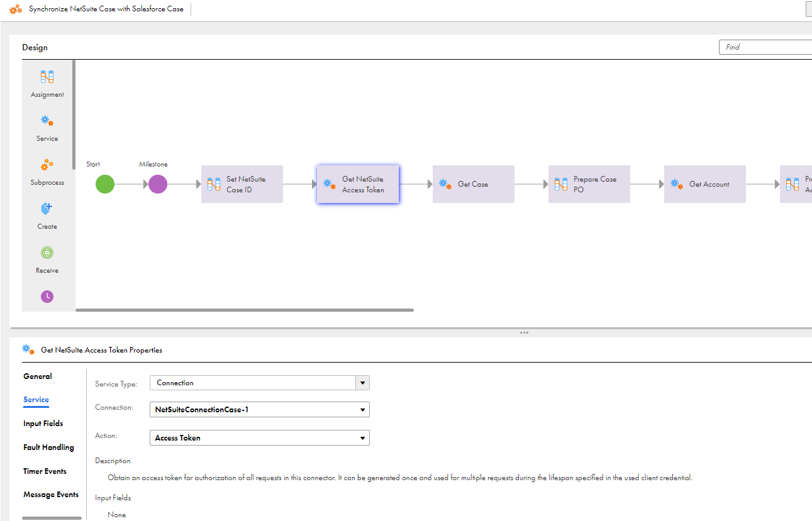Viewport: 812px width, 521px height.
Task: Click the 'Description' label
Action: pos(113,461)
